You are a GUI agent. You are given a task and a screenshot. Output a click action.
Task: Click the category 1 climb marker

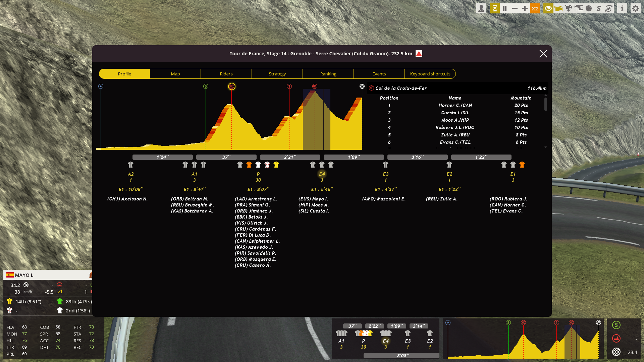coord(289,86)
